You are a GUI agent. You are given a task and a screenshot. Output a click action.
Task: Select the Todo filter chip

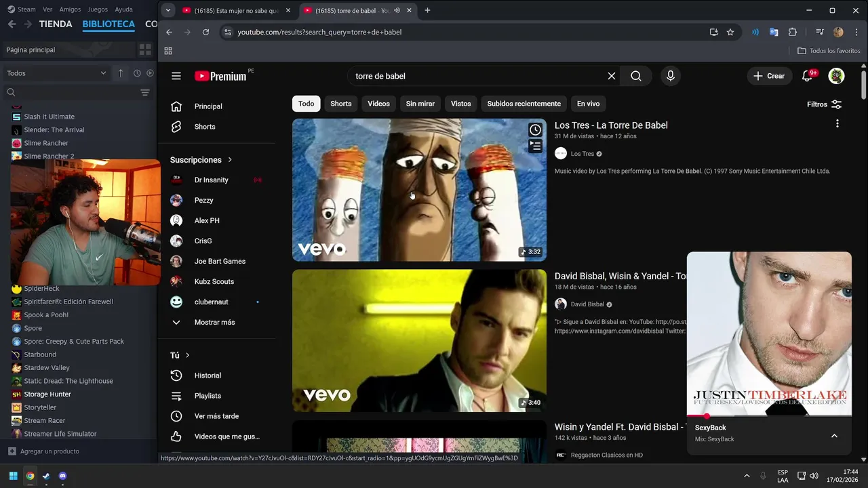[x=307, y=104]
